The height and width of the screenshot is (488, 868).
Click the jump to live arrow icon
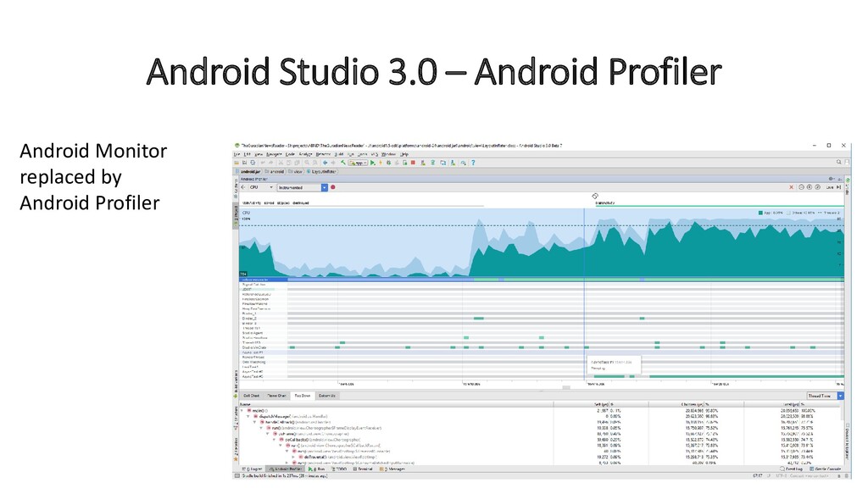tap(838, 187)
